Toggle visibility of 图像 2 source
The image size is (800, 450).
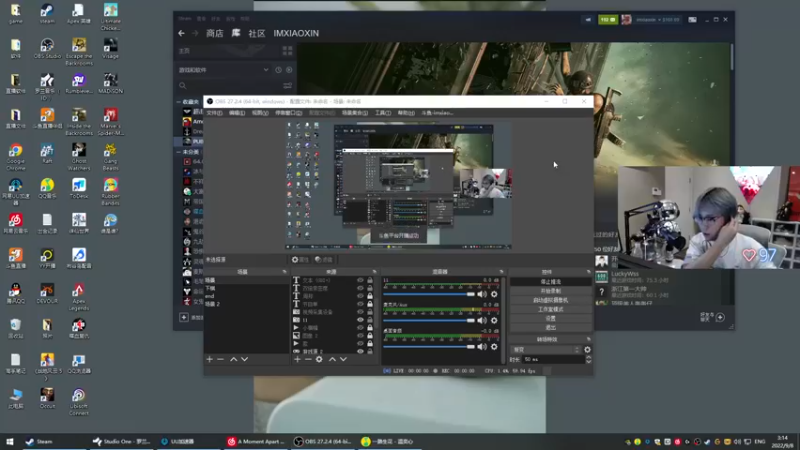click(x=360, y=336)
